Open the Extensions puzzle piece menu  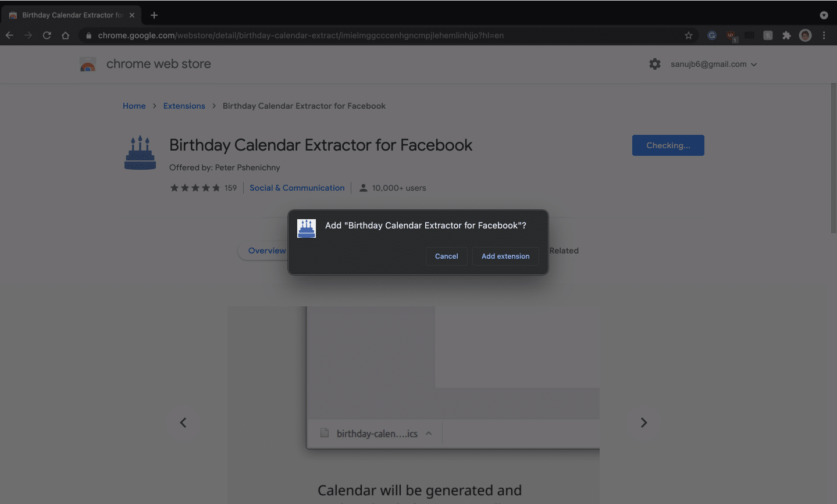click(x=786, y=35)
